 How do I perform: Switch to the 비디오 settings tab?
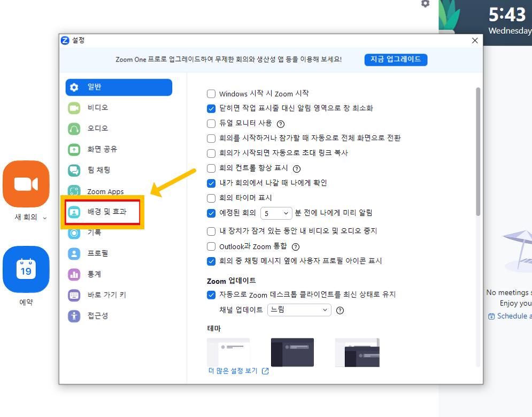119,108
